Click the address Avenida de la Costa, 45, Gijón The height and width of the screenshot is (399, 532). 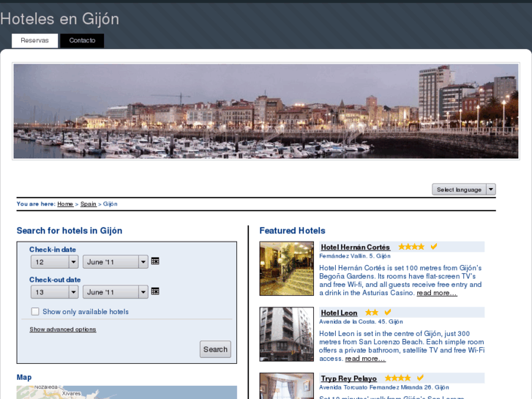(x=361, y=321)
